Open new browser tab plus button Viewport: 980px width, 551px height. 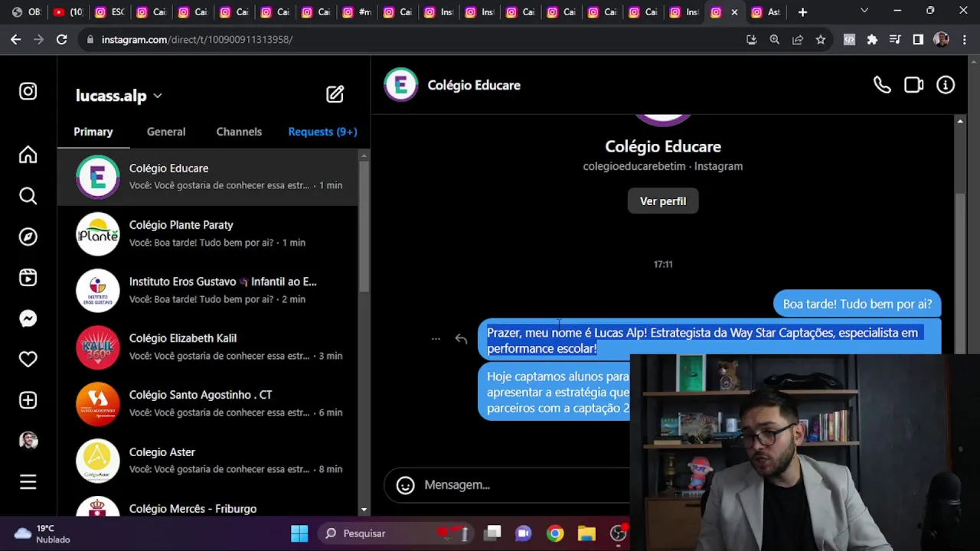802,12
